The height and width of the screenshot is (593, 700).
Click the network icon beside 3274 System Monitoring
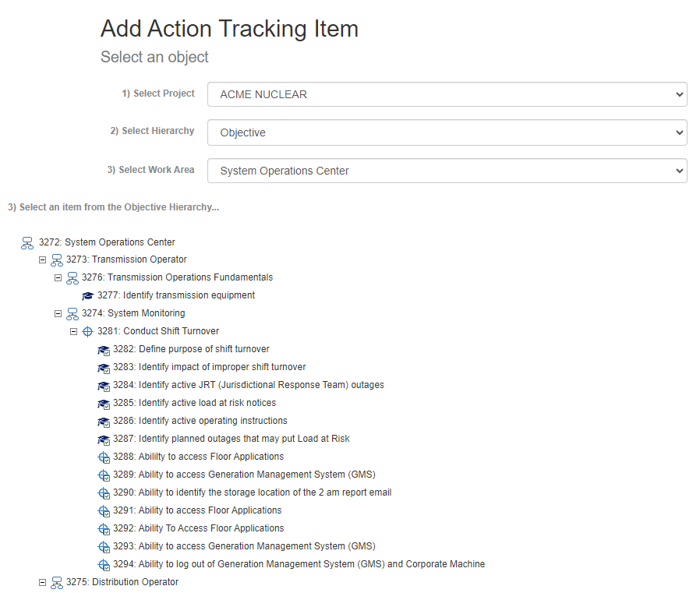pos(72,314)
